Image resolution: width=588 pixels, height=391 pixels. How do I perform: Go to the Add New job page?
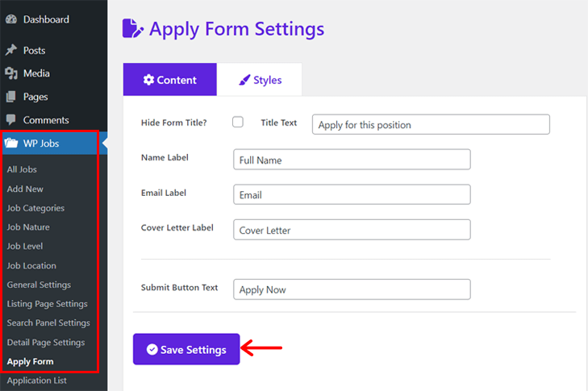click(25, 189)
